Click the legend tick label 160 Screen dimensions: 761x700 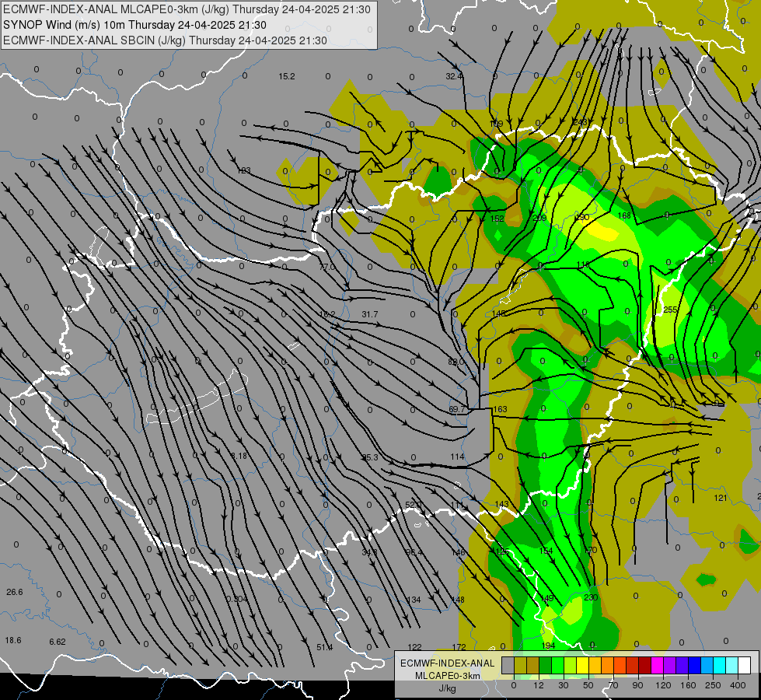tap(688, 685)
